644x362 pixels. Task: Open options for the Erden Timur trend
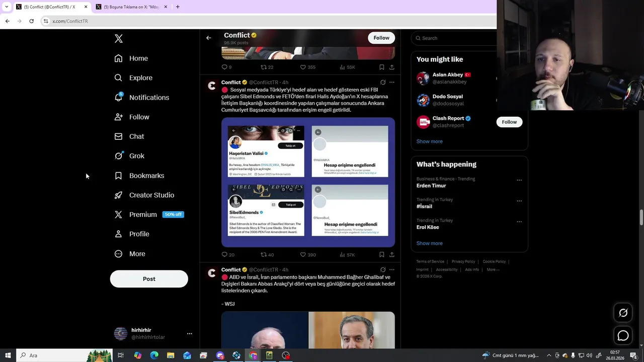tap(519, 180)
